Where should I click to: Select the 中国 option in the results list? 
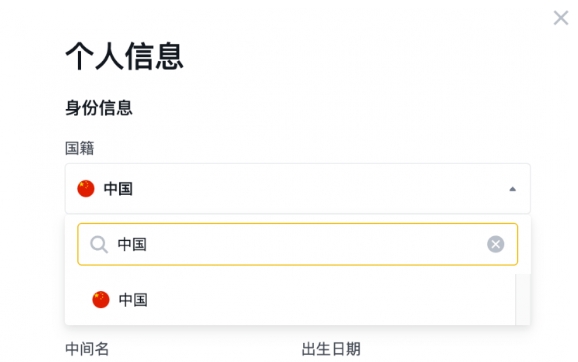click(x=290, y=299)
